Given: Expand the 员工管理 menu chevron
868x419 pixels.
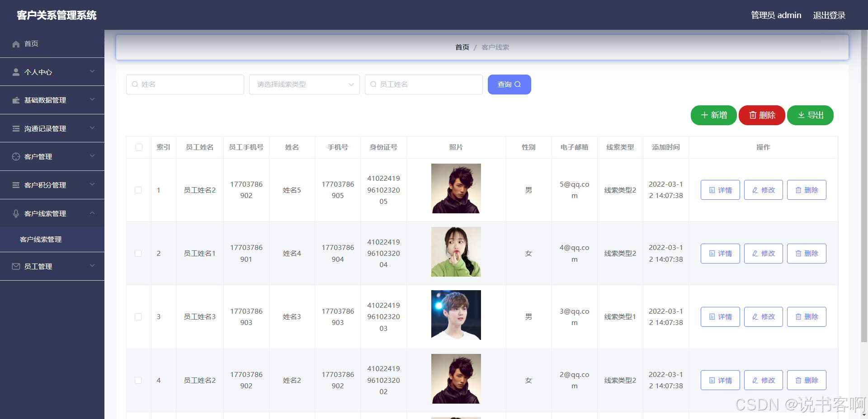Looking at the screenshot, I should (92, 266).
